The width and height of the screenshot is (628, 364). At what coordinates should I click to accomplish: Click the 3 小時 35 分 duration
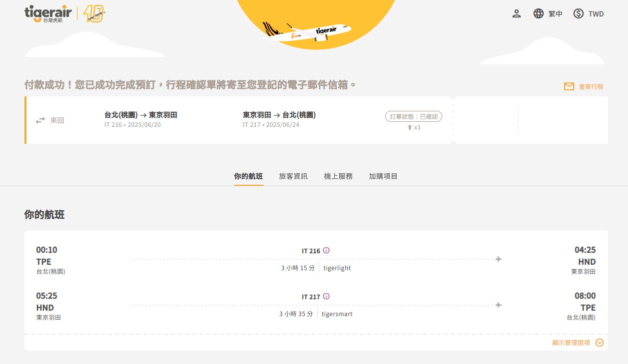(296, 314)
